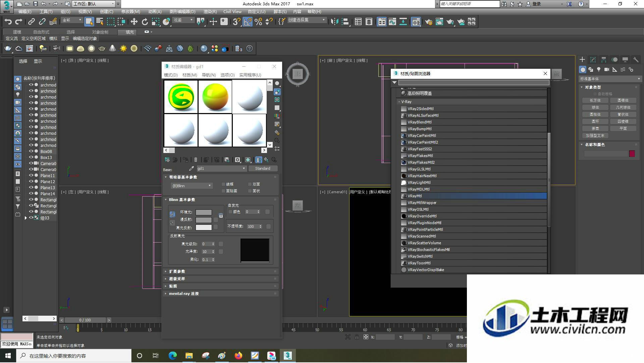Click the object color swatch in 名称和颜色

click(x=632, y=154)
